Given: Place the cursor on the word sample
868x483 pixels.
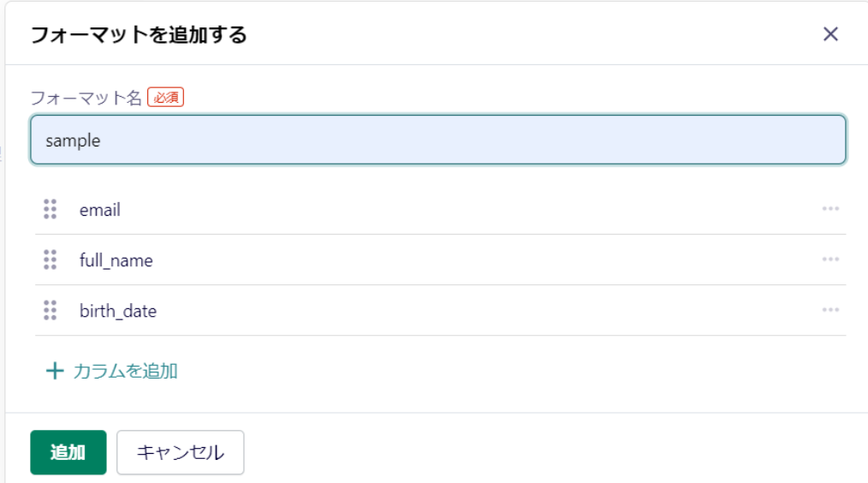Looking at the screenshot, I should [73, 140].
